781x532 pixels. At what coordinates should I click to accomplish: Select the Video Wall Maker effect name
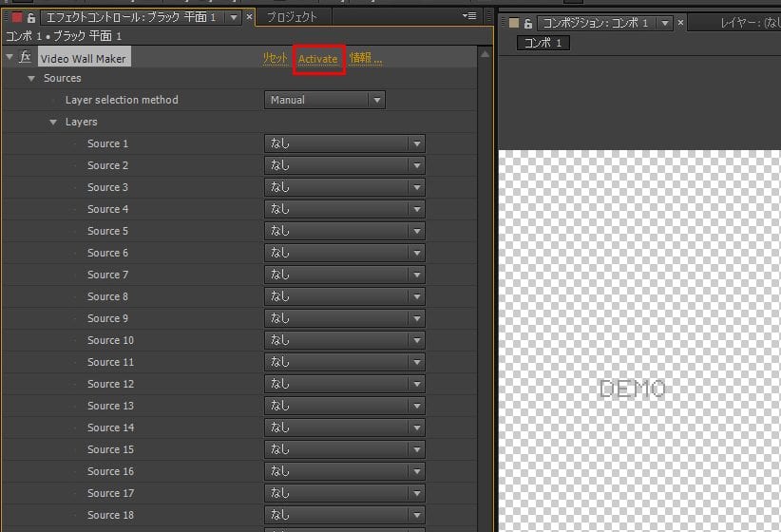coord(84,59)
